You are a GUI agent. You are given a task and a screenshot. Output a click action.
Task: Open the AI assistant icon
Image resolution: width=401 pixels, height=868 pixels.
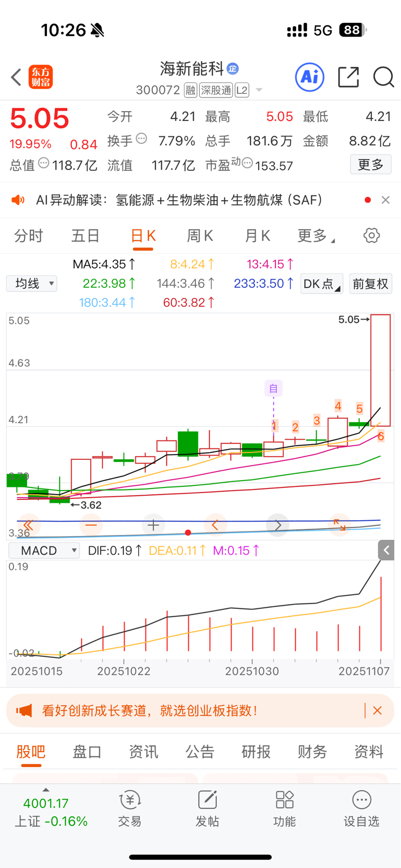[x=310, y=77]
